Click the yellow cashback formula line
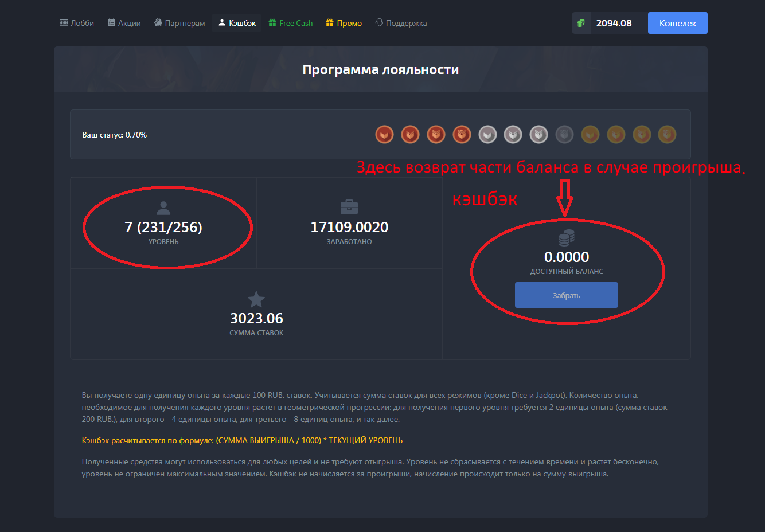 click(242, 440)
